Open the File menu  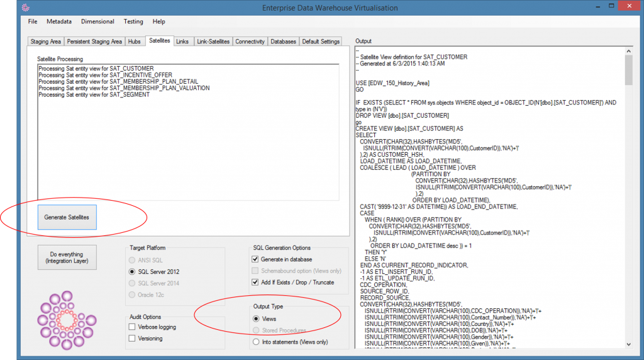33,21
